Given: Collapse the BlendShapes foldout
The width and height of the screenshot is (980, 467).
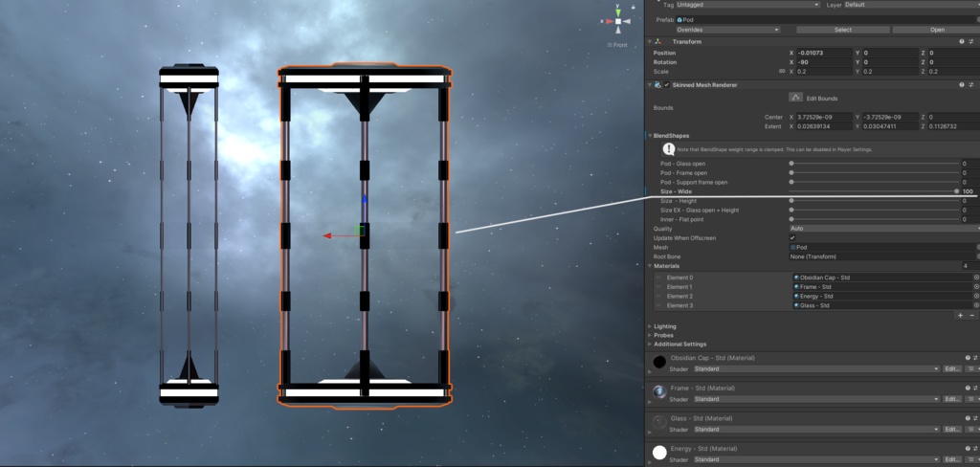Looking at the screenshot, I should tap(650, 136).
